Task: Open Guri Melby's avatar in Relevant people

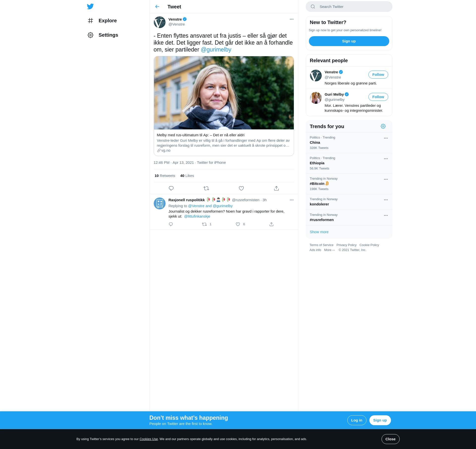Action: (316, 98)
